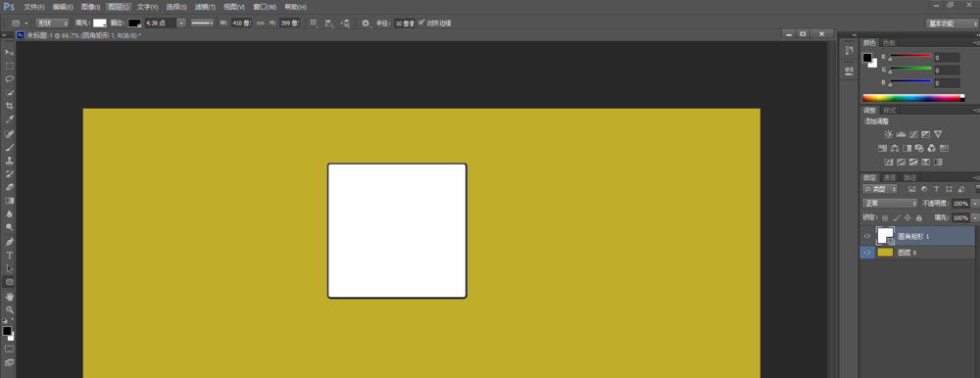Image resolution: width=980 pixels, height=378 pixels.
Task: Open the tool mode shape dropdown
Action: [52, 24]
